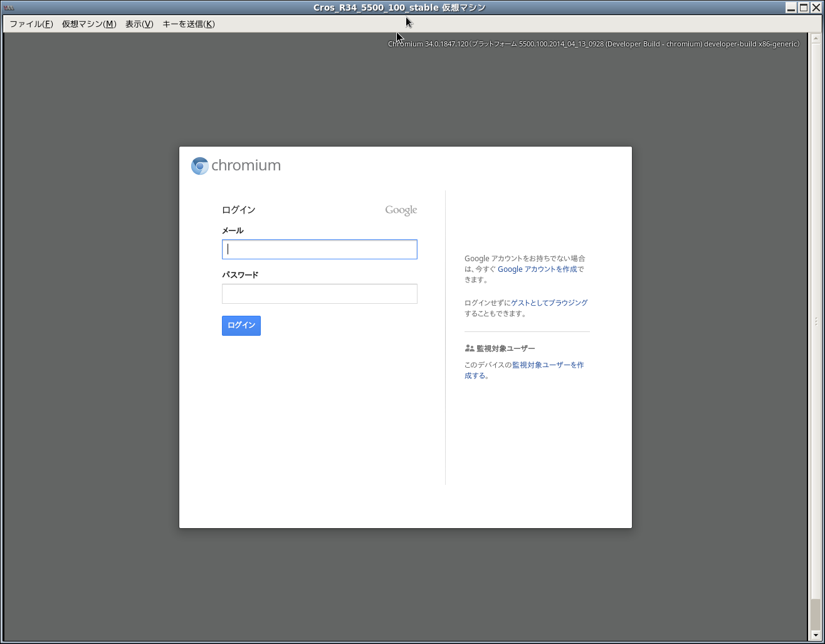Click the Chromium version build text

594,44
